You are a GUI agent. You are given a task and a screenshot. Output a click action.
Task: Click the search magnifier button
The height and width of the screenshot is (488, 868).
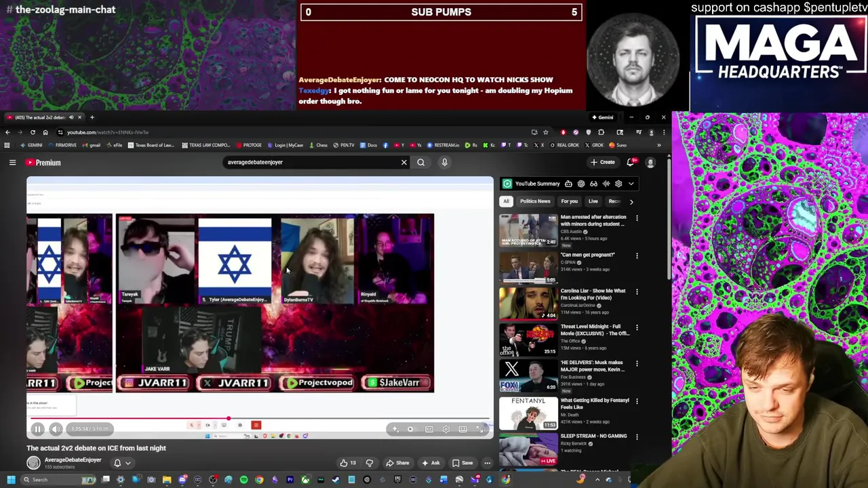pyautogui.click(x=420, y=162)
